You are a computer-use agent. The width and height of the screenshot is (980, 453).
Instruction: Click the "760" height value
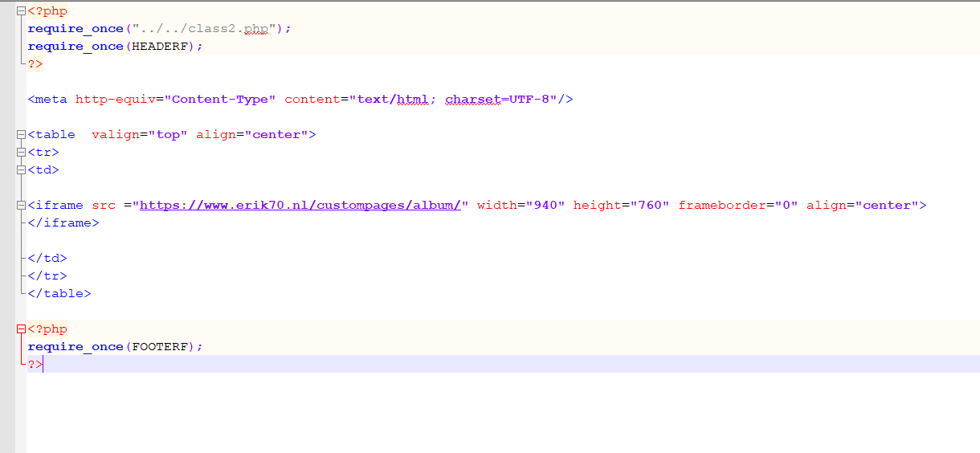650,205
